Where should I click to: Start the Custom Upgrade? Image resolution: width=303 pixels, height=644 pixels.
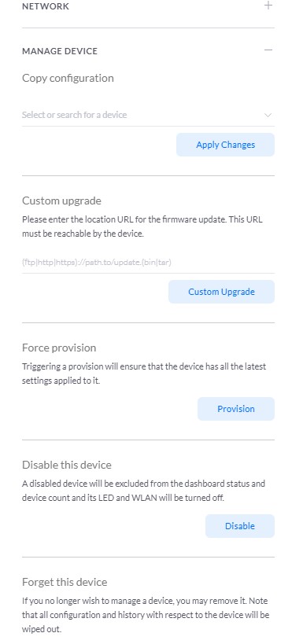221,292
